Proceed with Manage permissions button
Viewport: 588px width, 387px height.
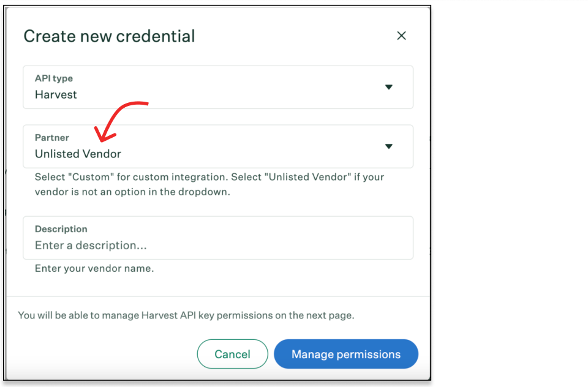(346, 354)
